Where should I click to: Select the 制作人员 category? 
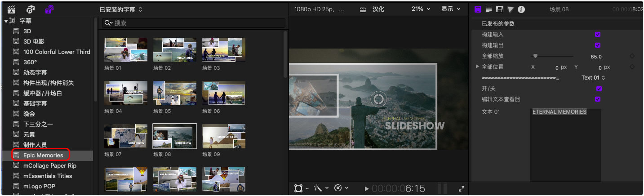[x=35, y=145]
